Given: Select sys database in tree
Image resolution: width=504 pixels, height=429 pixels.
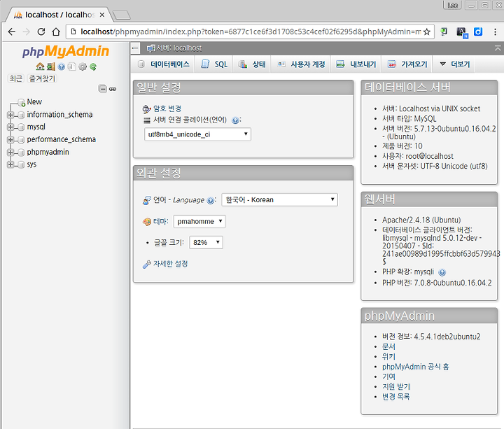Looking at the screenshot, I should pyautogui.click(x=31, y=164).
